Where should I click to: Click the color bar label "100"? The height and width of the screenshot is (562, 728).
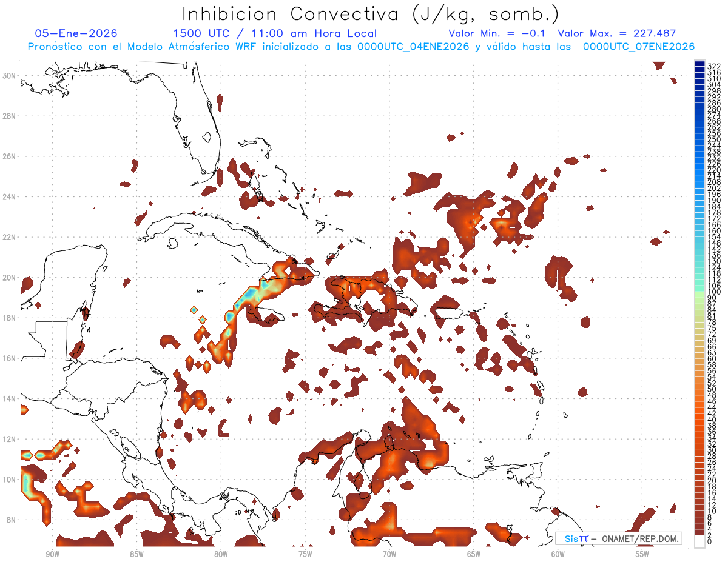coord(714,292)
